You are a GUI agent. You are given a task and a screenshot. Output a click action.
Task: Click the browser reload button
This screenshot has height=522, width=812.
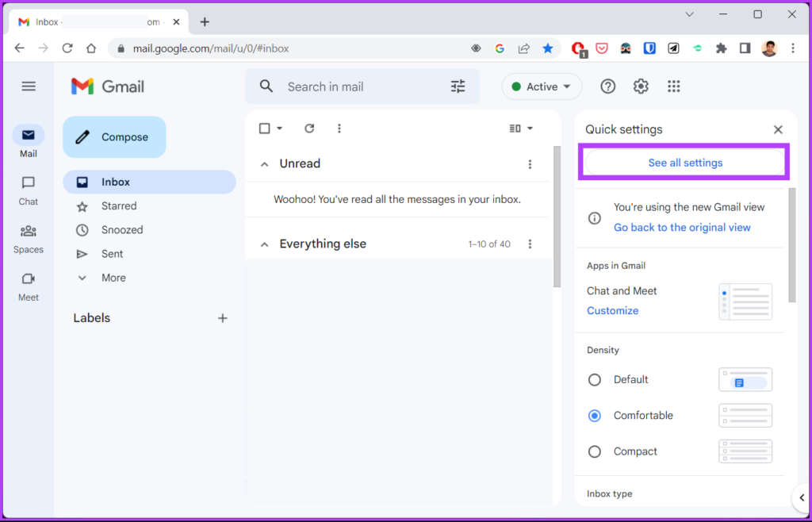click(x=67, y=48)
